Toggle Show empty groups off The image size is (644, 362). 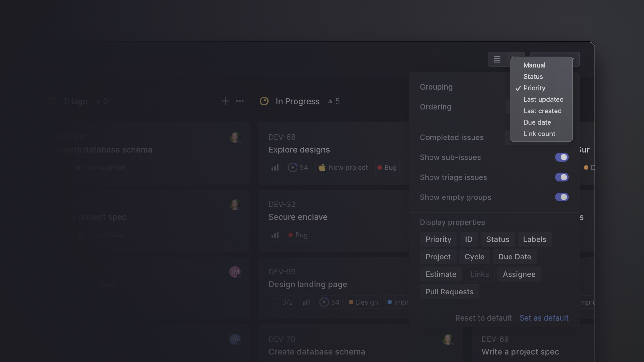click(x=562, y=197)
